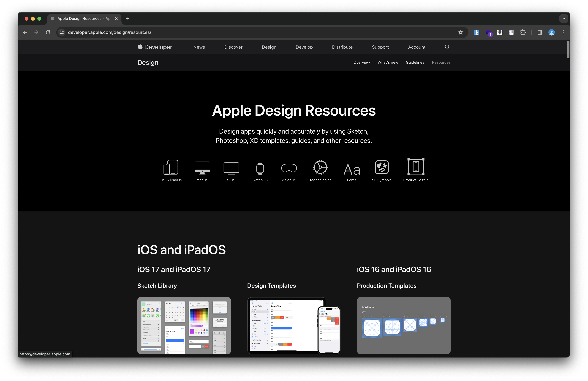Screen dimensions: 588x381
Task: Click the search magnifier in Developer nav
Action: [x=447, y=47]
